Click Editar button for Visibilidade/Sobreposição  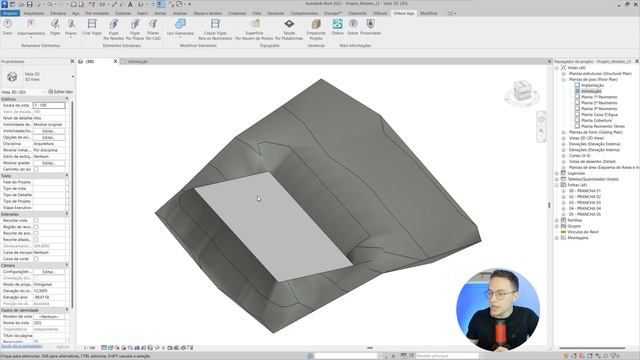coord(49,131)
